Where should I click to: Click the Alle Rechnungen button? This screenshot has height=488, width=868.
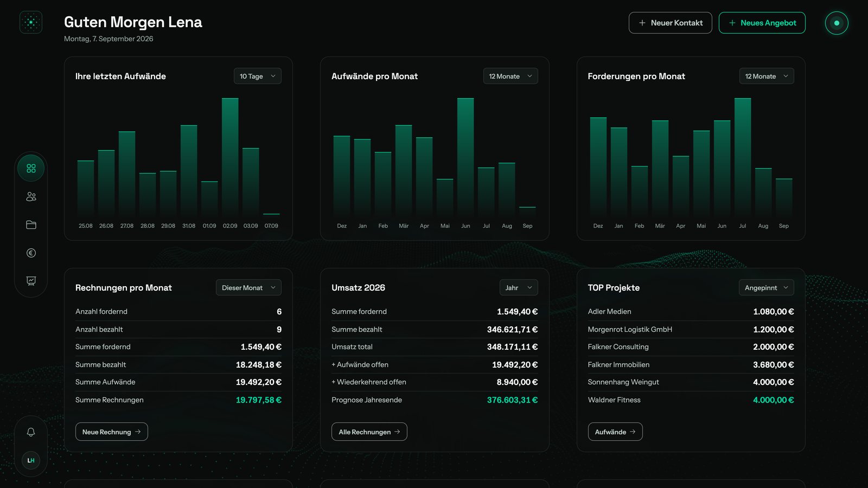(x=369, y=432)
